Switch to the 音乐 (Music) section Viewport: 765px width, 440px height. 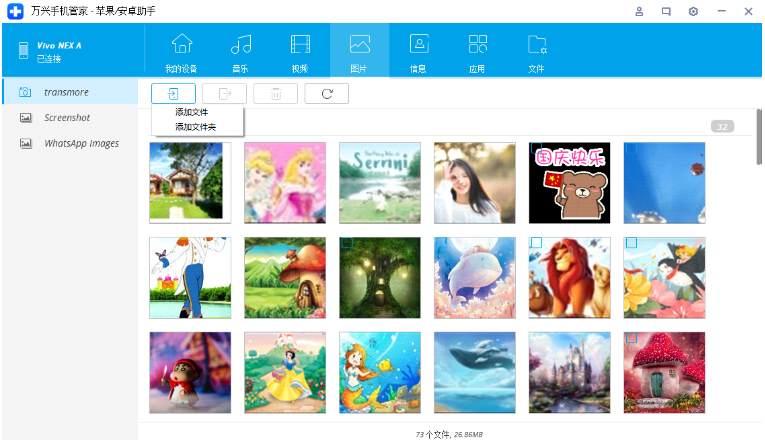[240, 52]
